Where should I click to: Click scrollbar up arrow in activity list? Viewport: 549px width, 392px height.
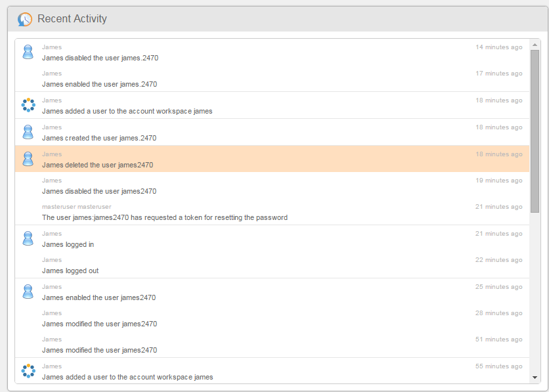[535, 44]
